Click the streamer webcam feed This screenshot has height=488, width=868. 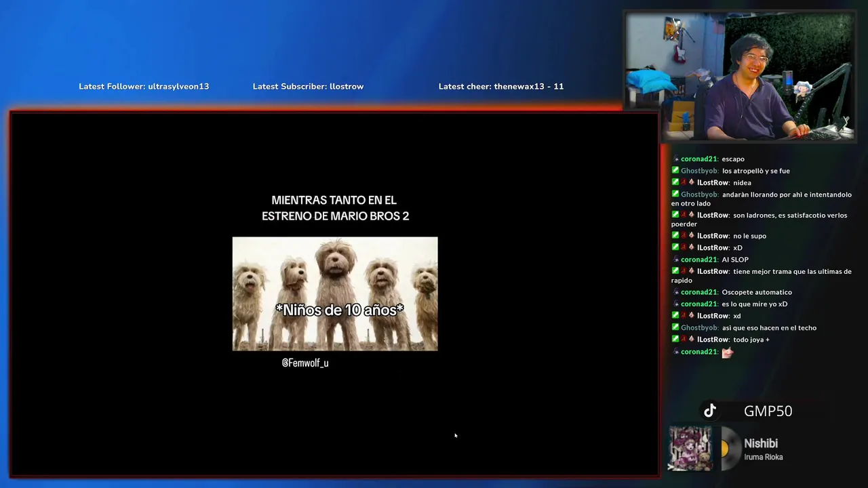click(740, 77)
